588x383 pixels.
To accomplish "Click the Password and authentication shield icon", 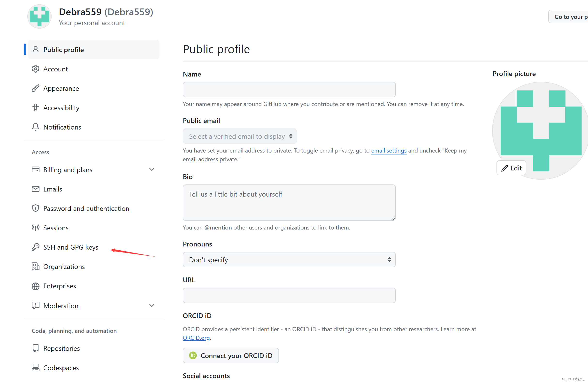I will tap(35, 208).
